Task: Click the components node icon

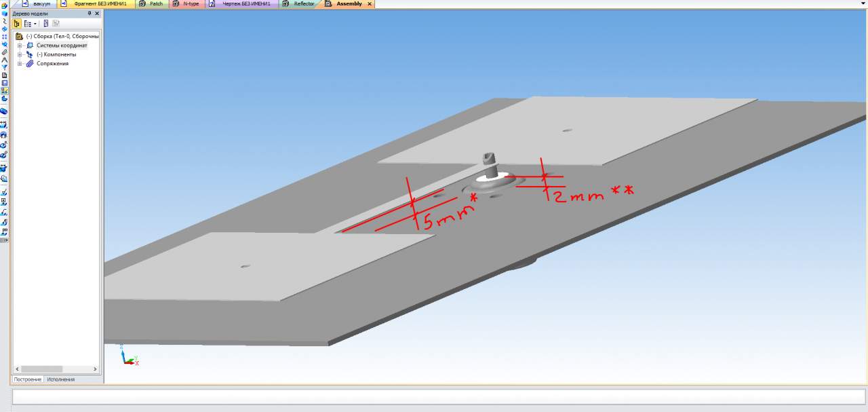Action: pyautogui.click(x=30, y=54)
